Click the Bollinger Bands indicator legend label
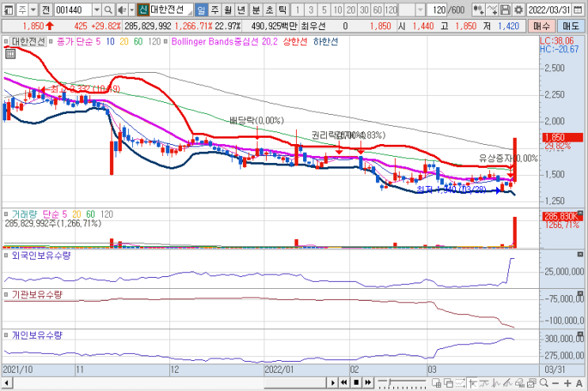588x391 pixels. pyautogui.click(x=224, y=42)
